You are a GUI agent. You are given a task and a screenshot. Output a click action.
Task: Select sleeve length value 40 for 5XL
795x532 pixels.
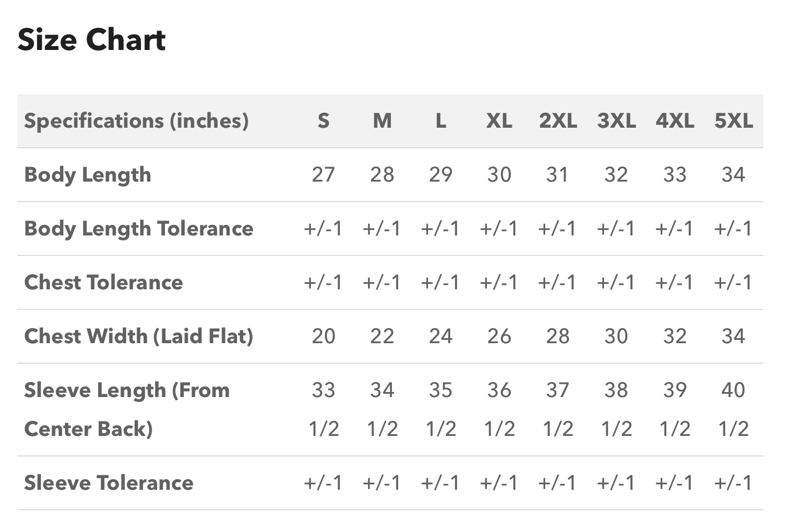point(733,409)
